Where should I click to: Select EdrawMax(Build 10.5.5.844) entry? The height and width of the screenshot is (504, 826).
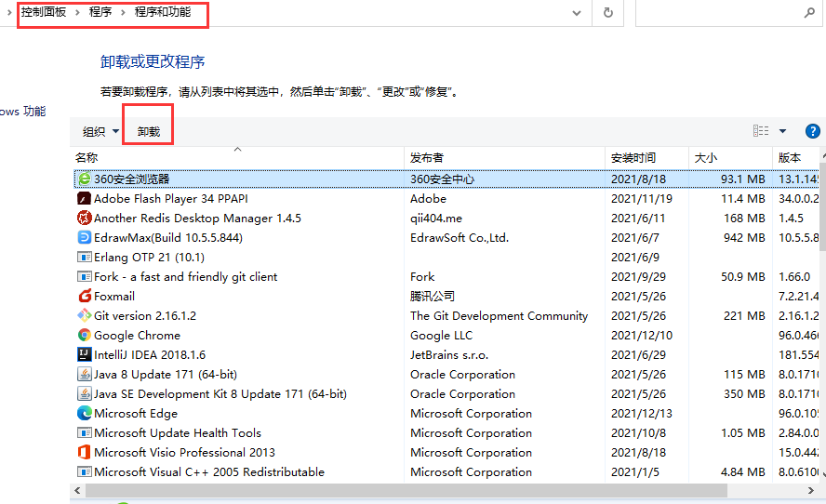[x=168, y=237]
